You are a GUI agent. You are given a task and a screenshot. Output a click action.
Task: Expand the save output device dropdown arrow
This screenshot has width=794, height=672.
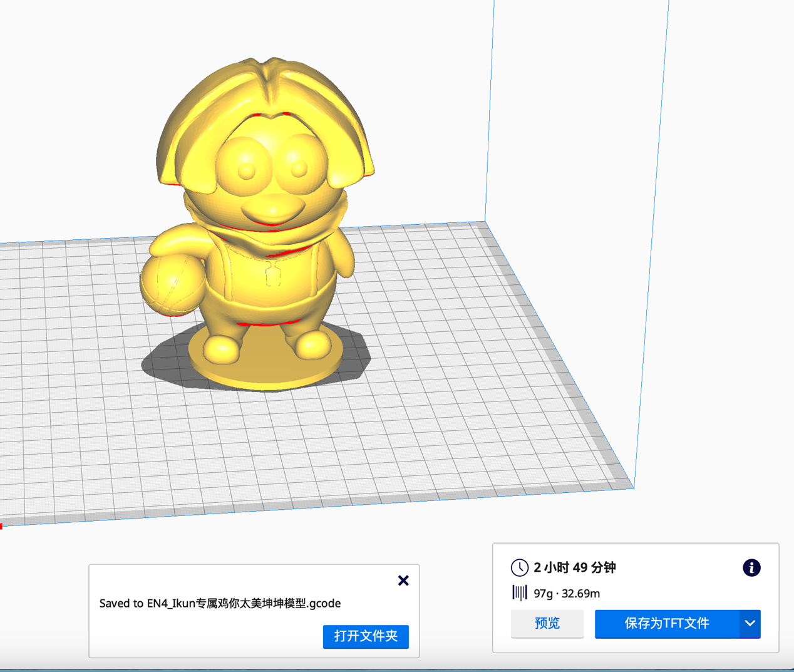[750, 623]
